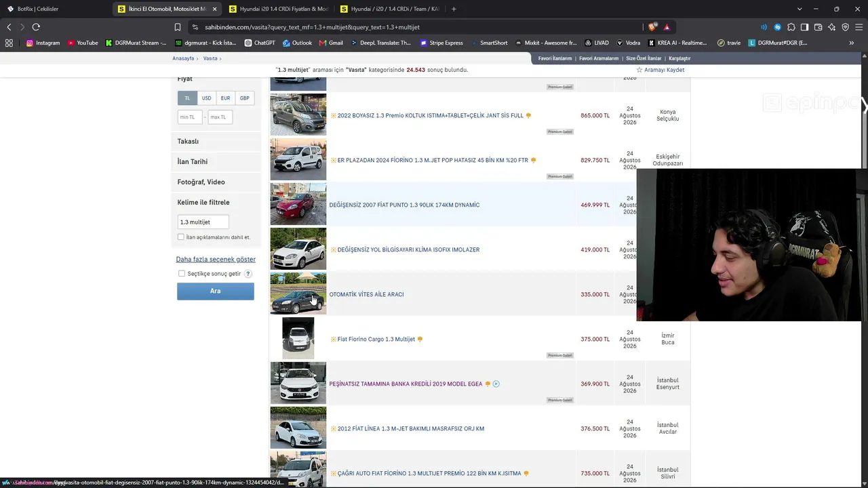
Task: Reload the sahibinden page
Action: [36, 27]
